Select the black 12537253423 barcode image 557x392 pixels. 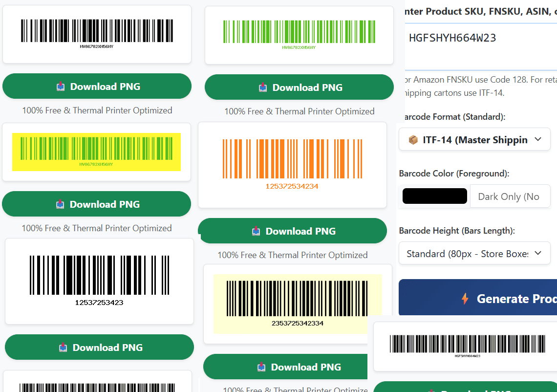point(100,281)
